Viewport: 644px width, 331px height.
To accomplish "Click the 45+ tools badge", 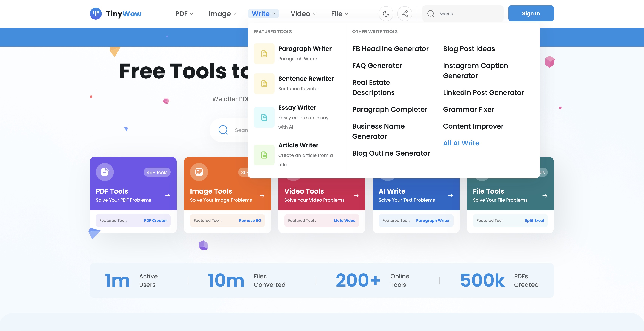I will pos(157,172).
